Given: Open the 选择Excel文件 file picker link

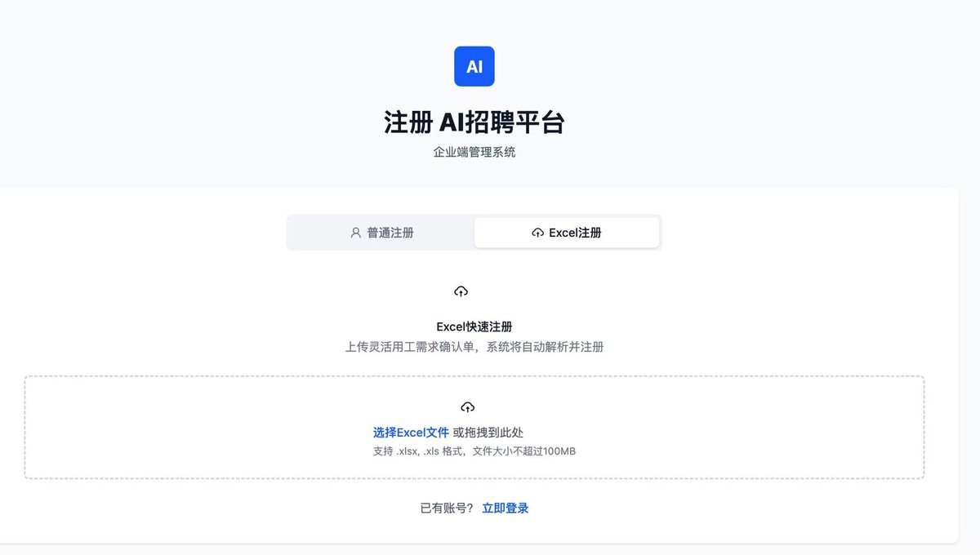Looking at the screenshot, I should click(411, 433).
